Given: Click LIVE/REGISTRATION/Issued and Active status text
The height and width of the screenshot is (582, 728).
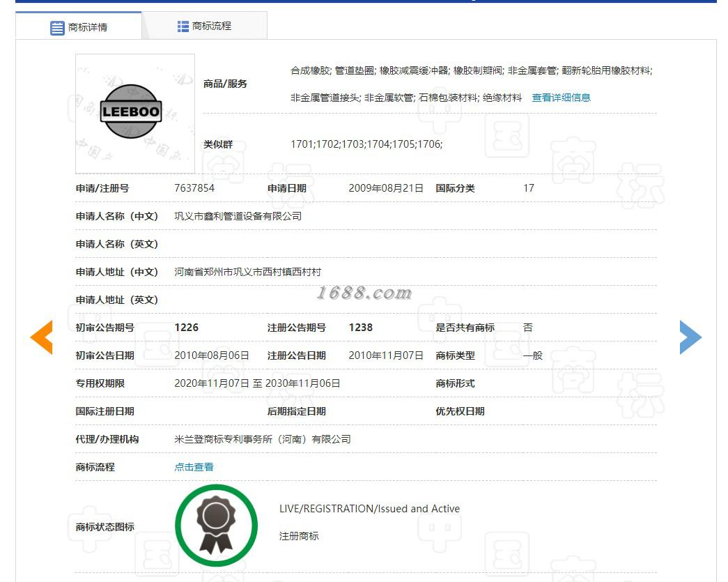Looking at the screenshot, I should [369, 509].
